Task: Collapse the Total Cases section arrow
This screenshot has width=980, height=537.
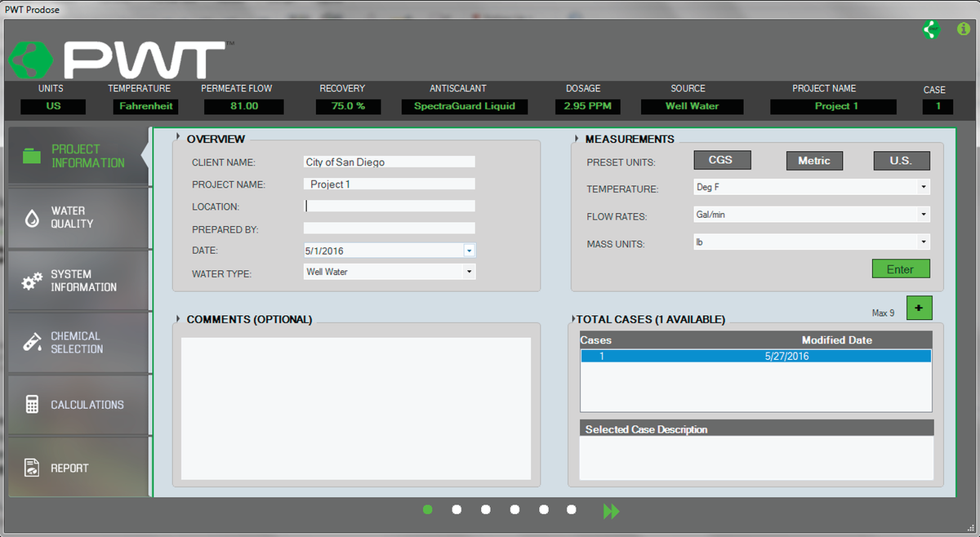Action: pos(573,319)
